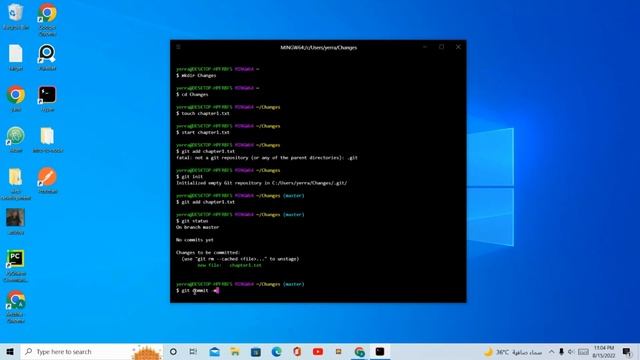Open the Mail app on taskbar
The height and width of the screenshot is (360, 640).
(215, 351)
